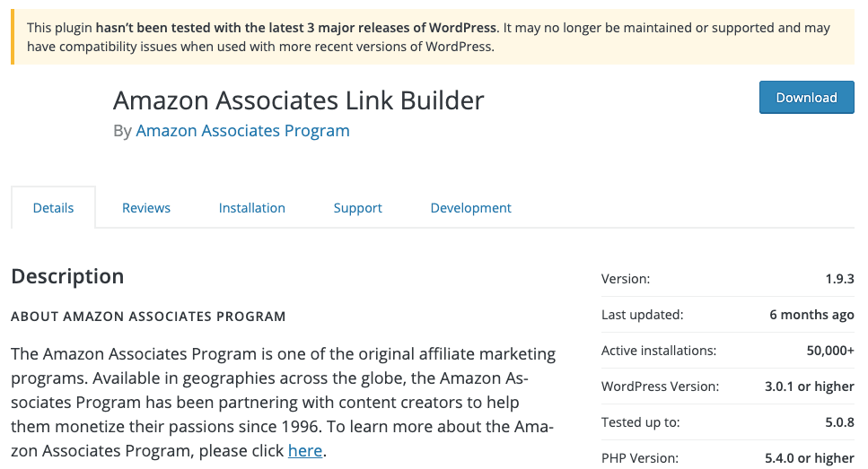Click the About Amazon Associates Program subheading
The width and height of the screenshot is (868, 469).
pyautogui.click(x=148, y=317)
